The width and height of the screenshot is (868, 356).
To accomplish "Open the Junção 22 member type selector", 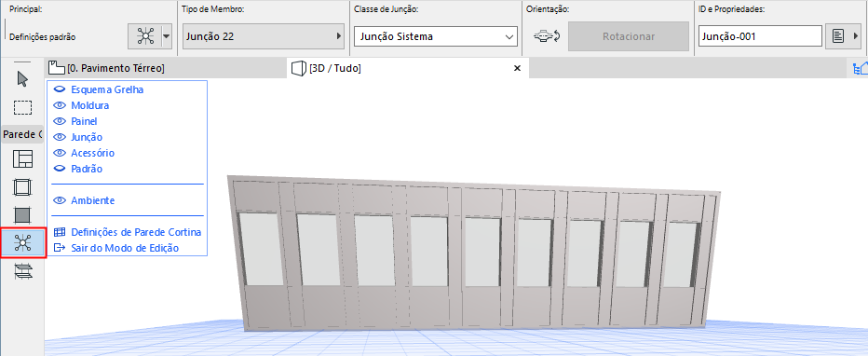I will coord(264,36).
